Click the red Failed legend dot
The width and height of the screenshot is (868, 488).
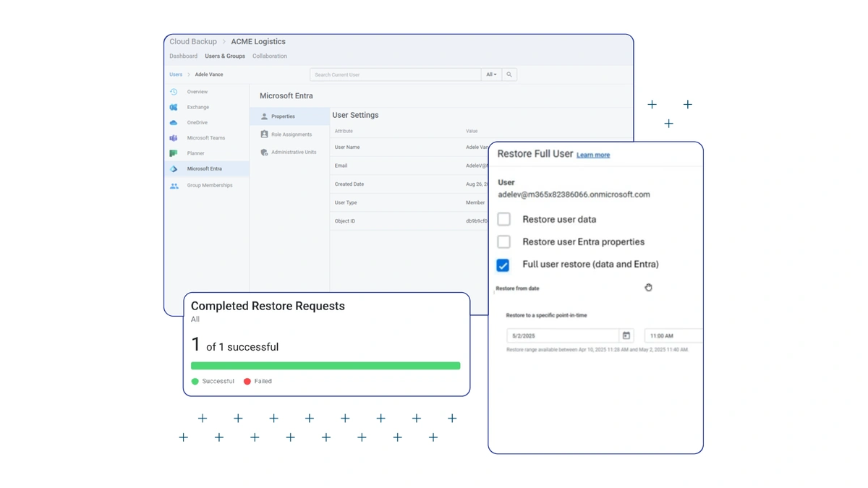pyautogui.click(x=247, y=382)
